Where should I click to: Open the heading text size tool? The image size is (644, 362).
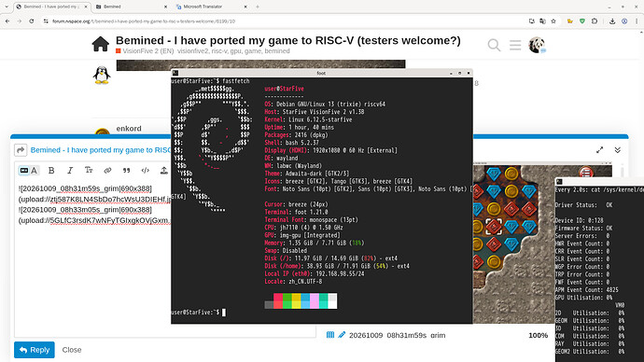89,171
